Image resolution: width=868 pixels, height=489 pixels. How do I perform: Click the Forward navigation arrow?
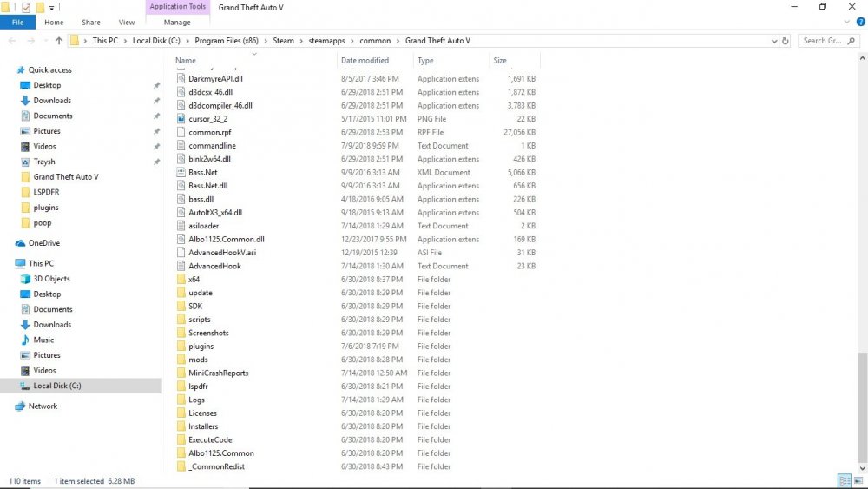click(x=31, y=41)
